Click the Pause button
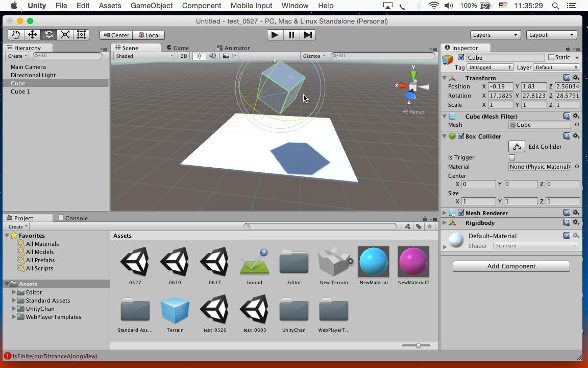 click(291, 35)
